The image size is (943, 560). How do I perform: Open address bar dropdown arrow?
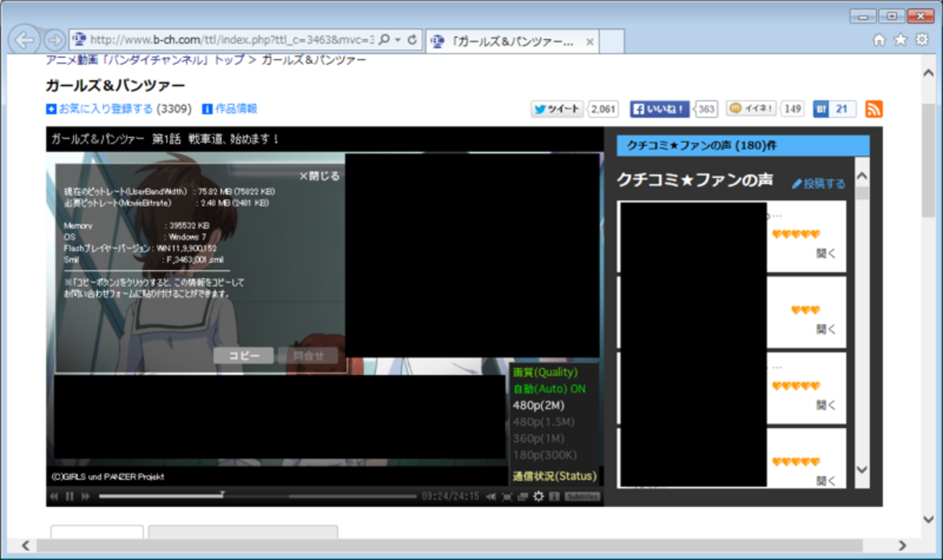(x=398, y=40)
